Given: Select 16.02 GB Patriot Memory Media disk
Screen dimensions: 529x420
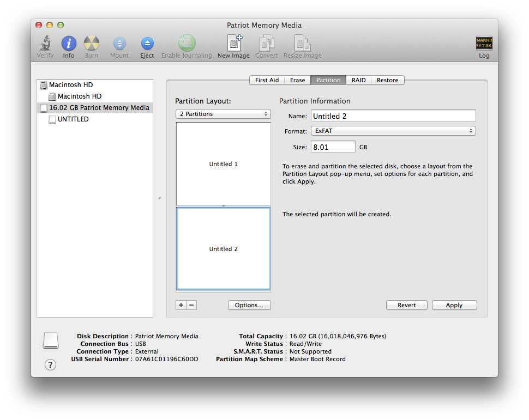Looking at the screenshot, I should tap(95, 108).
